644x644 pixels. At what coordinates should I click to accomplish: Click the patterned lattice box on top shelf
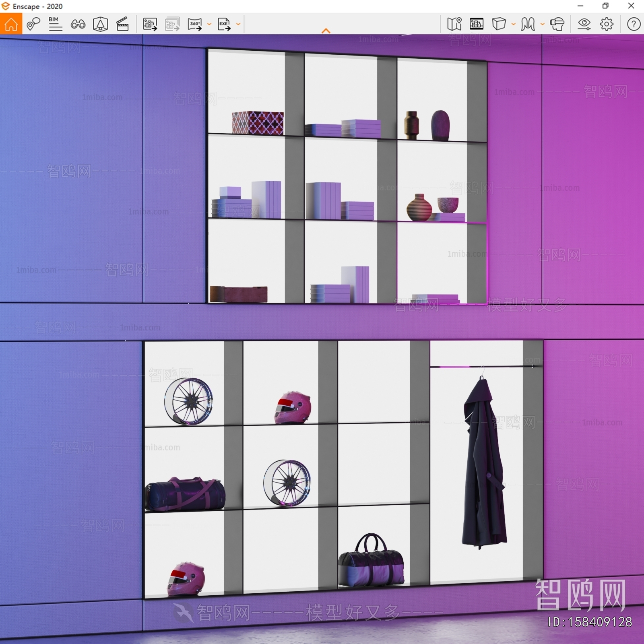(x=258, y=123)
